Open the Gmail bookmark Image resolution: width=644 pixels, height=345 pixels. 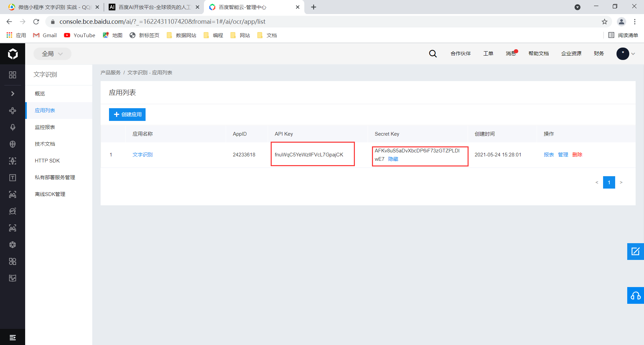(45, 36)
